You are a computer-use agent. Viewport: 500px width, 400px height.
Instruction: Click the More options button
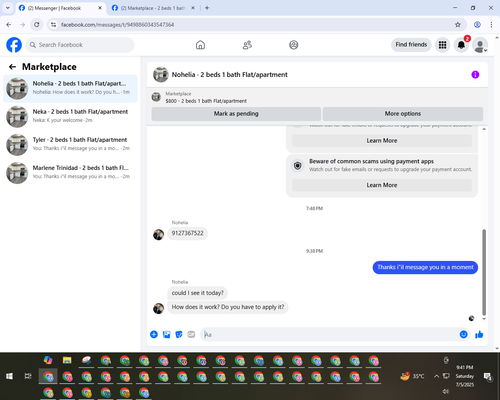[x=403, y=114]
